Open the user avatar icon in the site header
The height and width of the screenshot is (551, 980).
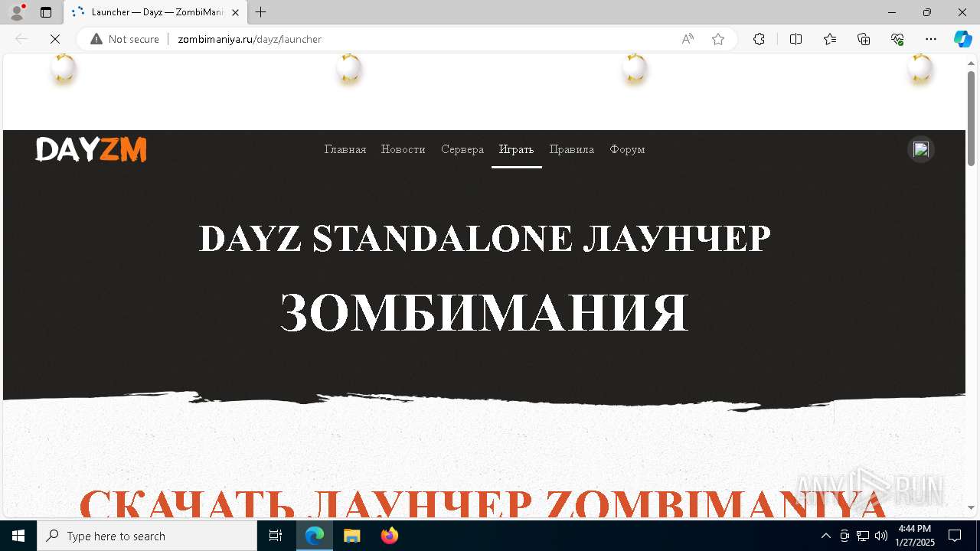coord(921,149)
